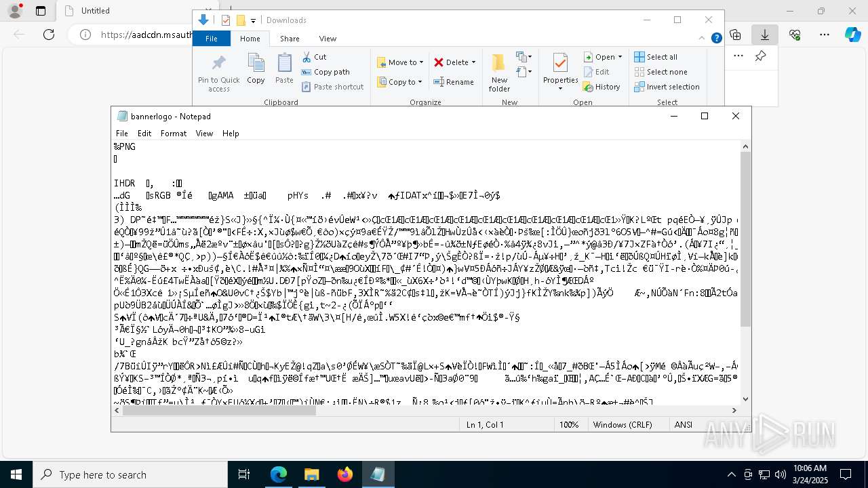Pin the Edge downloads panel
Screen dimensions: 868x488
point(761,56)
